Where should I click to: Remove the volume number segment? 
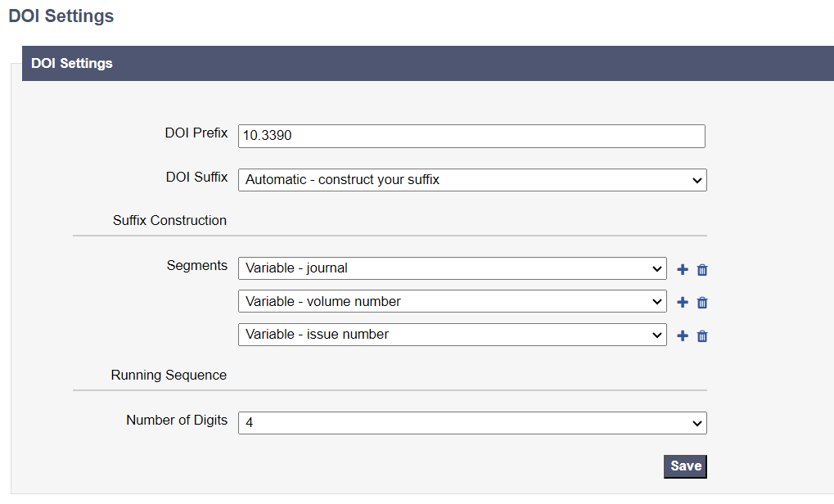701,303
